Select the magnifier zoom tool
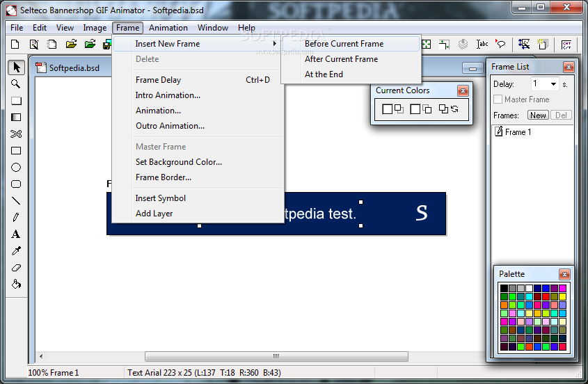The image size is (588, 384). coord(16,84)
